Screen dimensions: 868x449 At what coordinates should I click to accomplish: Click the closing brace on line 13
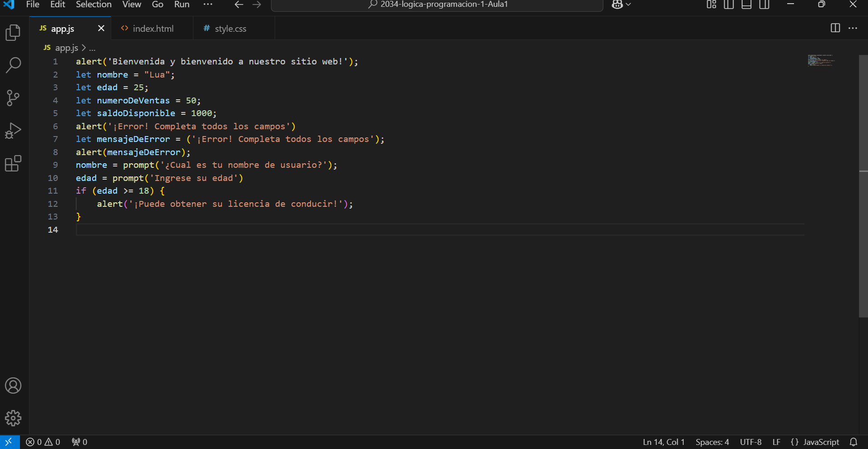tap(79, 217)
